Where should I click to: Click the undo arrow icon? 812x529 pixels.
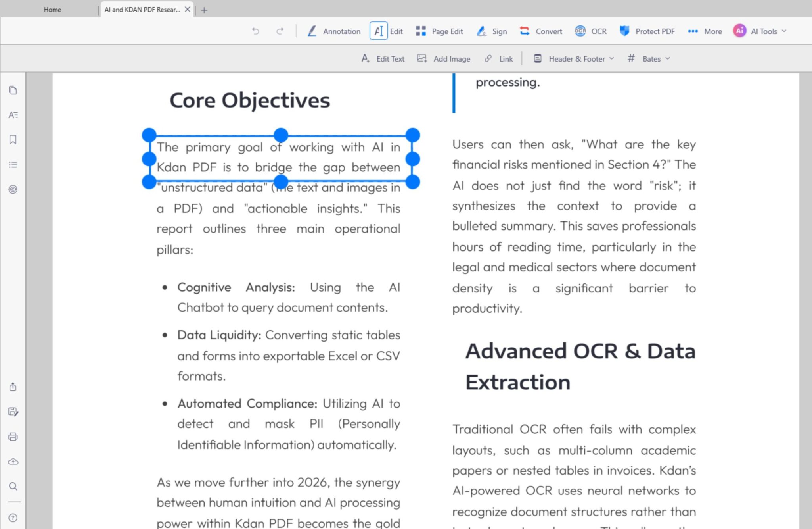(x=255, y=31)
